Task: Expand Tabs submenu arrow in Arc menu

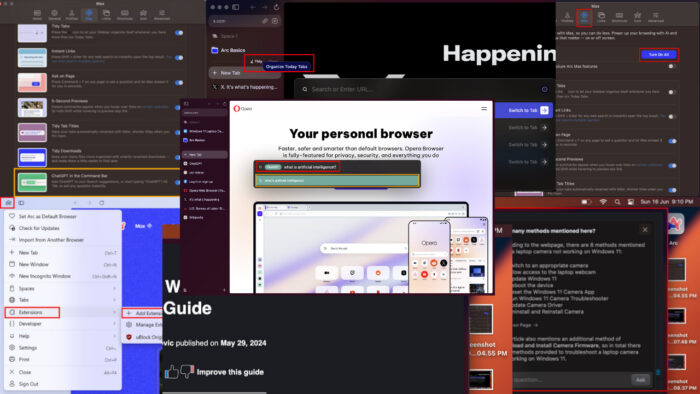Action: pos(114,300)
